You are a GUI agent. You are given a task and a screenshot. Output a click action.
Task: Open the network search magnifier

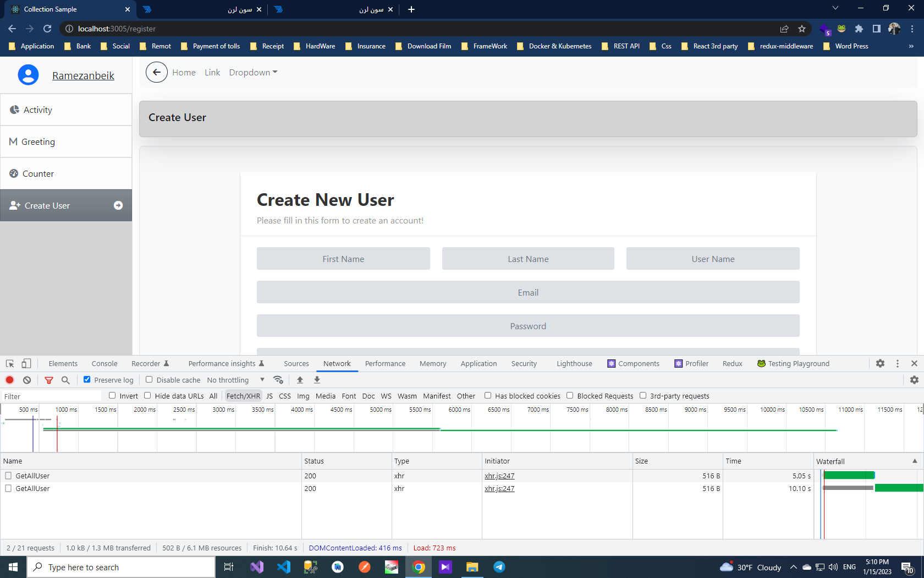(65, 380)
